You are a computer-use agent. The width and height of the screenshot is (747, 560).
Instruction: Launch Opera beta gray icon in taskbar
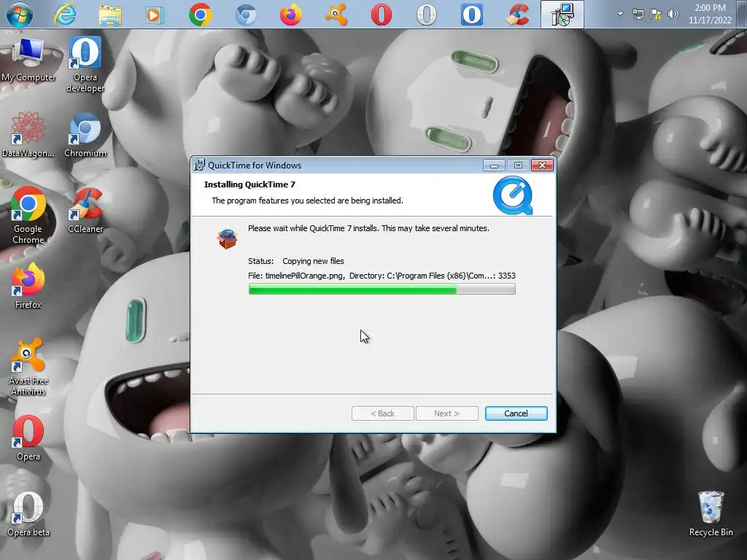click(x=426, y=15)
